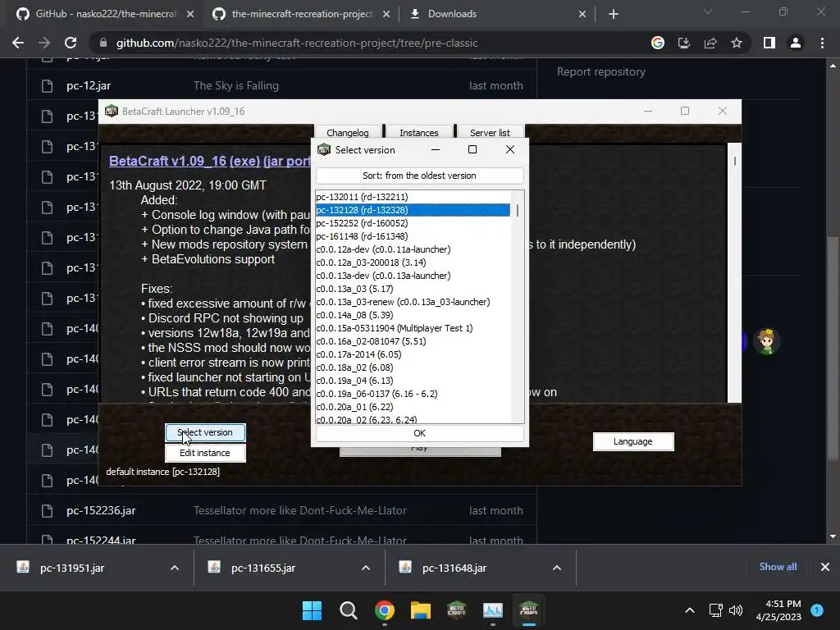Viewport: 840px width, 630px height.
Task: Click the browser back arrow
Action: point(18,43)
